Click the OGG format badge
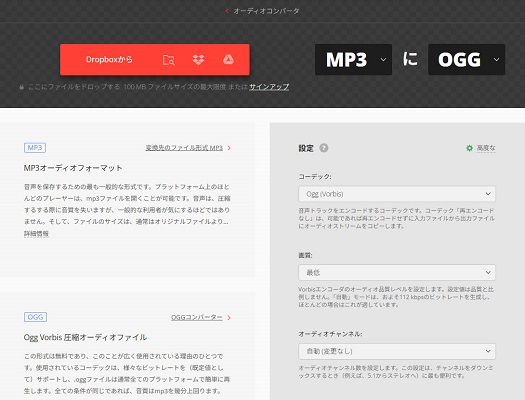 point(35,317)
